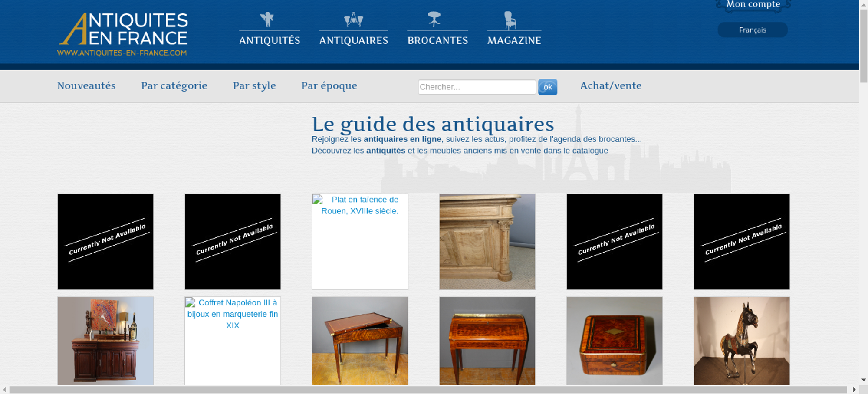Open Mon compte account link
The width and height of the screenshot is (868, 394).
point(753,5)
